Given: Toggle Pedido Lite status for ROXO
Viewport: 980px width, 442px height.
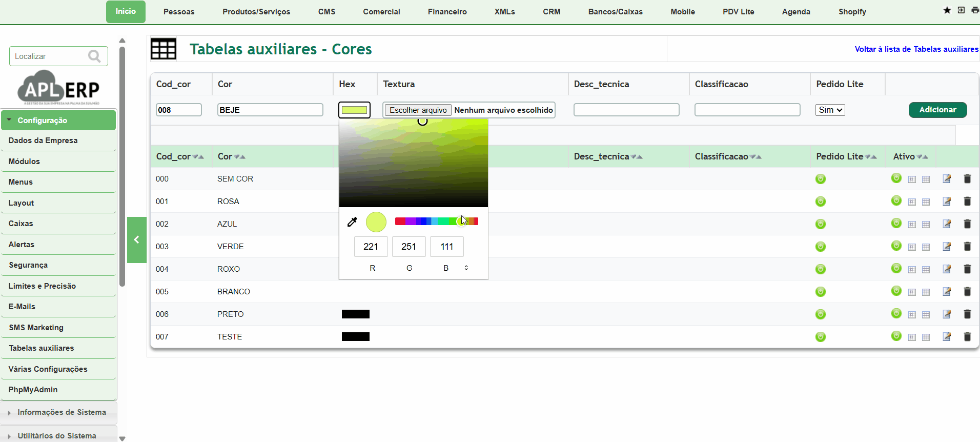Looking at the screenshot, I should [x=821, y=269].
